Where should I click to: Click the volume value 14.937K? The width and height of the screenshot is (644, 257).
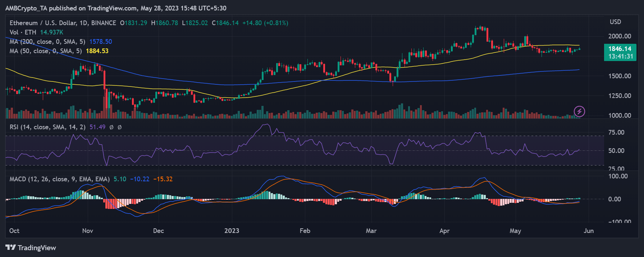click(52, 32)
